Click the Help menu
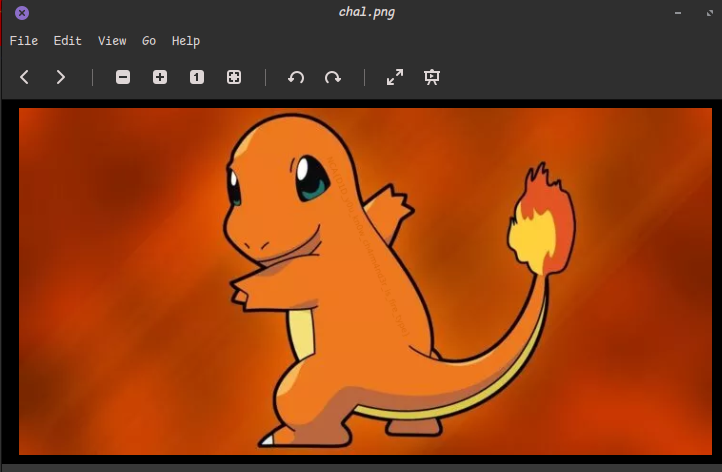Screen dimensions: 722x472 [x=186, y=41]
